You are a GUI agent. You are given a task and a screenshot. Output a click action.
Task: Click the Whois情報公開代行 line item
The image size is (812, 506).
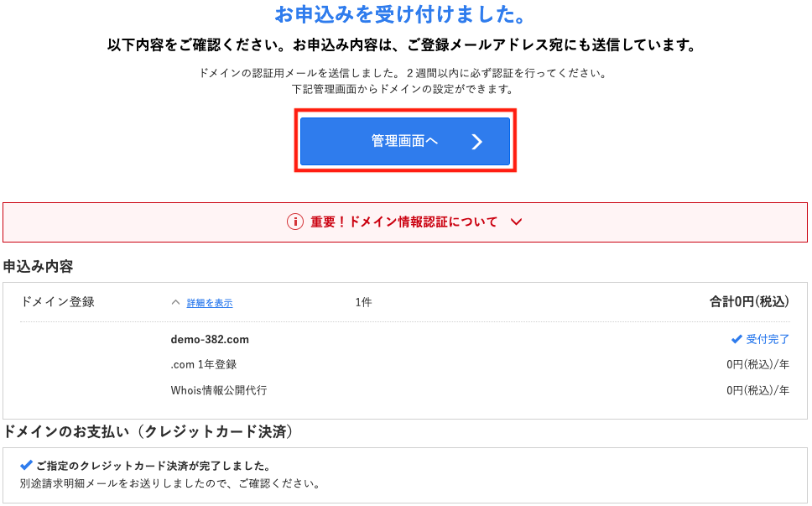pyautogui.click(x=219, y=390)
